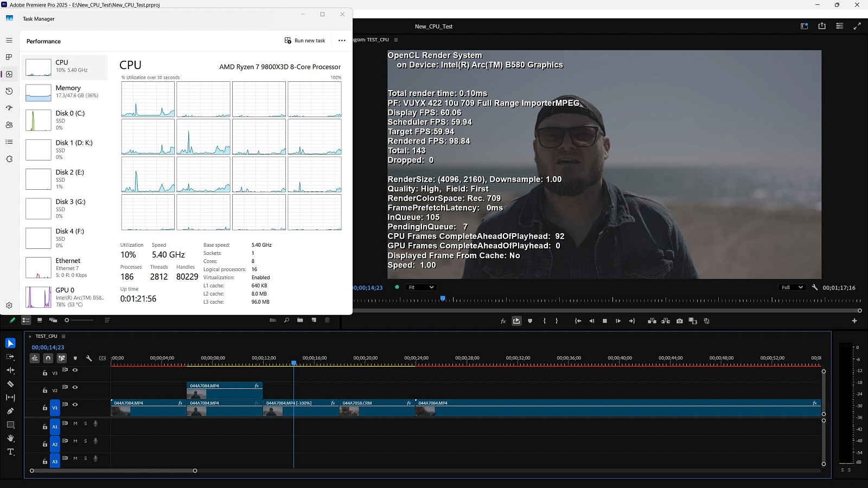The width and height of the screenshot is (868, 488).
Task: Open Task Manager Users page
Action: [x=9, y=125]
